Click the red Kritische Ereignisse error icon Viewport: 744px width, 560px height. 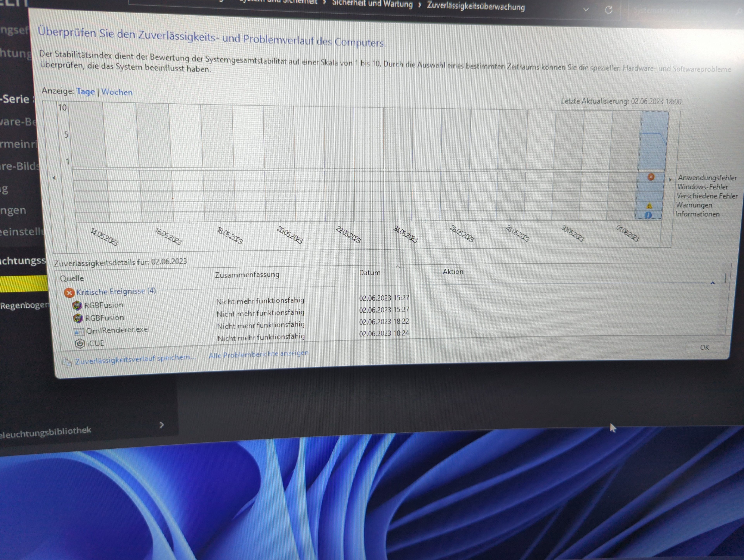69,293
